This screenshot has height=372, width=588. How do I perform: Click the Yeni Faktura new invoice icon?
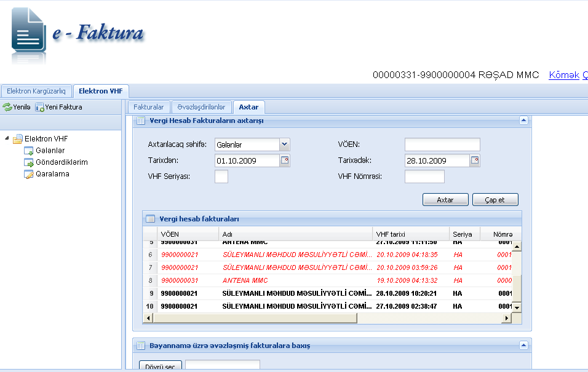(39, 107)
